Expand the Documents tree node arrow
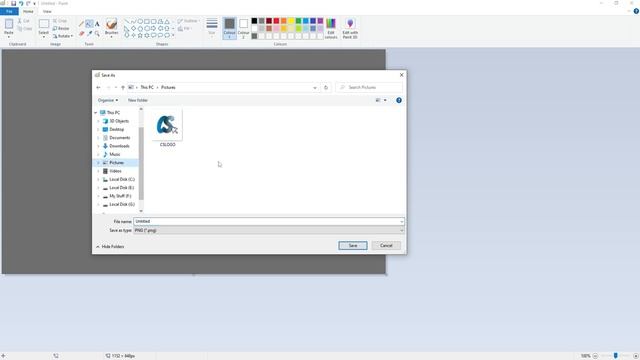This screenshot has width=640, height=360. [98, 138]
